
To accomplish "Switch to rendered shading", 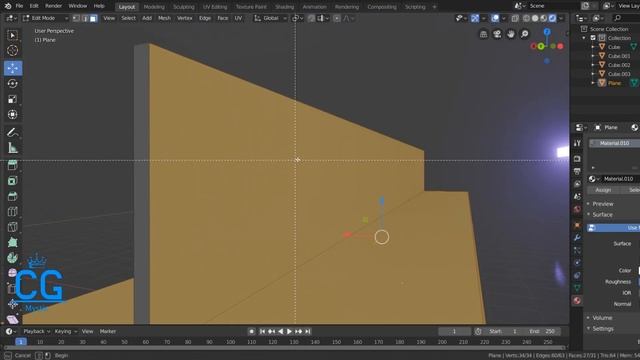I will click(x=552, y=18).
